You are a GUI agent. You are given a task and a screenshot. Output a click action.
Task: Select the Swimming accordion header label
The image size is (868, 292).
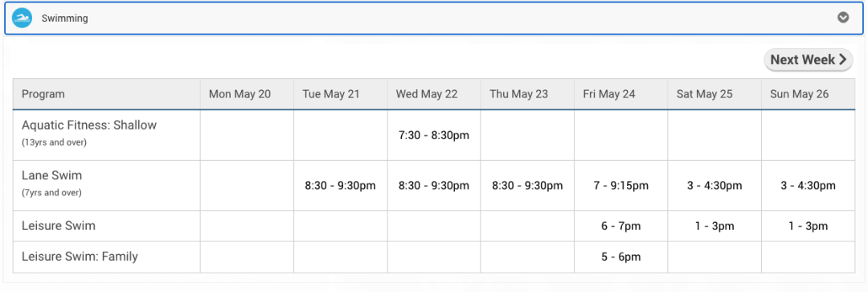(65, 19)
